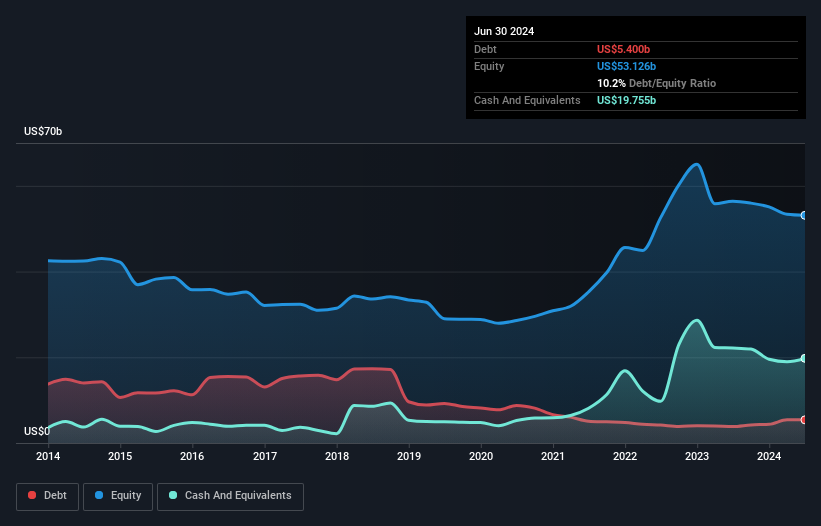Select the 2015 x-axis label

click(120, 456)
